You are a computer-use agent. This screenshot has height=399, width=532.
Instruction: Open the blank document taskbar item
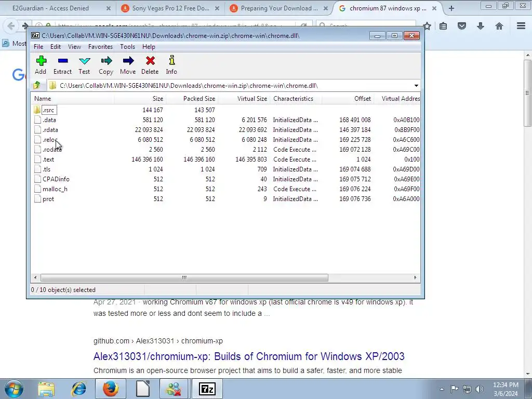(x=142, y=389)
